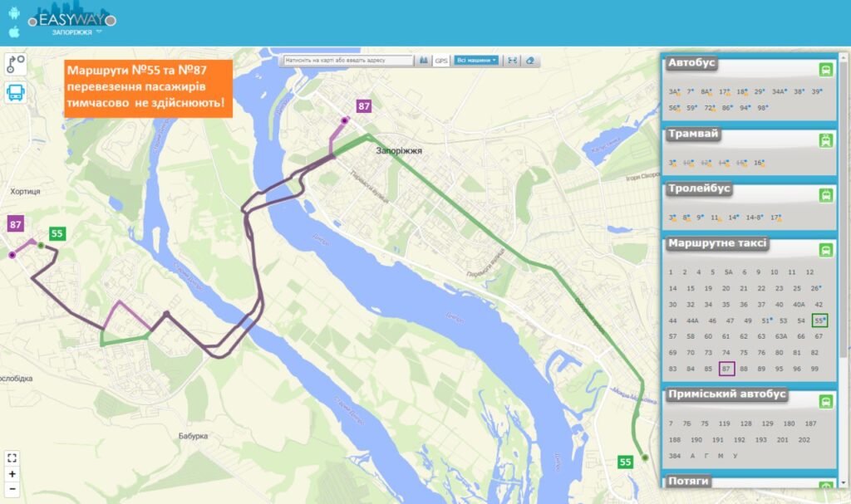The image size is (851, 504).
Task: Open the Запоріжжя city selector dropdown
Action: [76, 32]
